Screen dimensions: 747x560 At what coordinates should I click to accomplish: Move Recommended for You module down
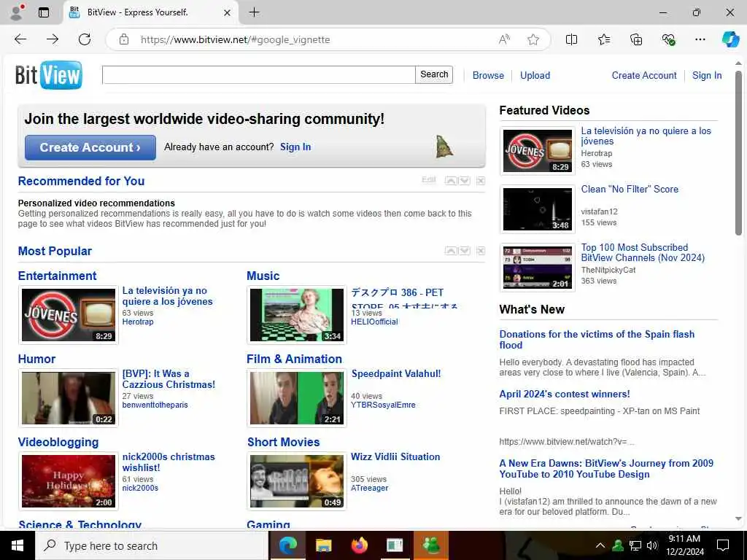coord(465,181)
